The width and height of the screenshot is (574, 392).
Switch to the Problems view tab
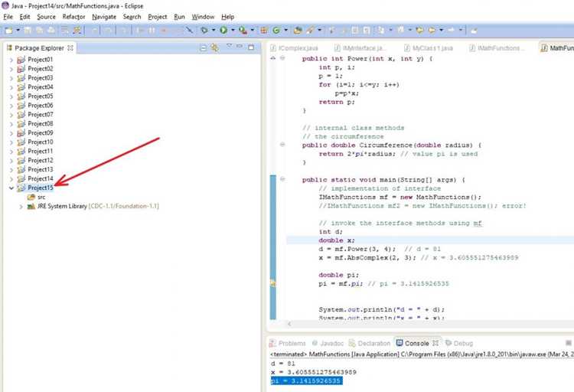[x=288, y=343]
